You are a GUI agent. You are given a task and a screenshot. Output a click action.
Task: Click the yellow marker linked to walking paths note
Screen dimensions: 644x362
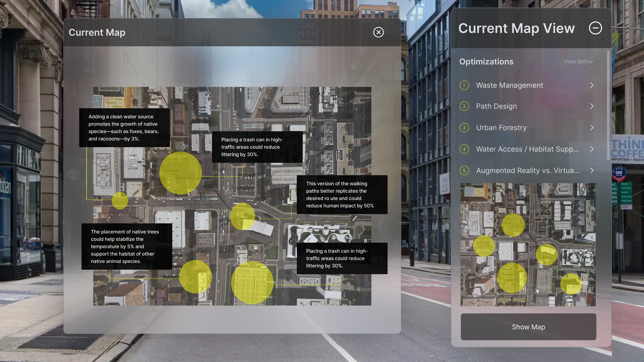tap(243, 216)
